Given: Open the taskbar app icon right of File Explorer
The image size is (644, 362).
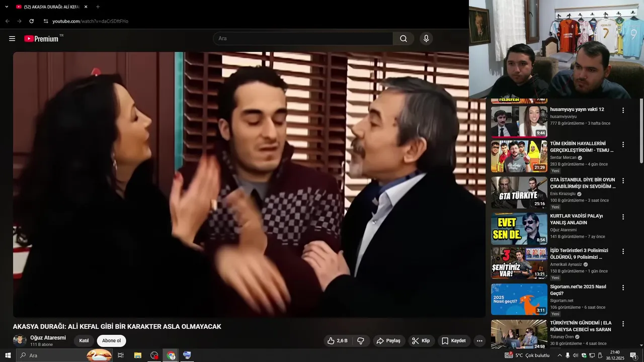Looking at the screenshot, I should (154, 355).
